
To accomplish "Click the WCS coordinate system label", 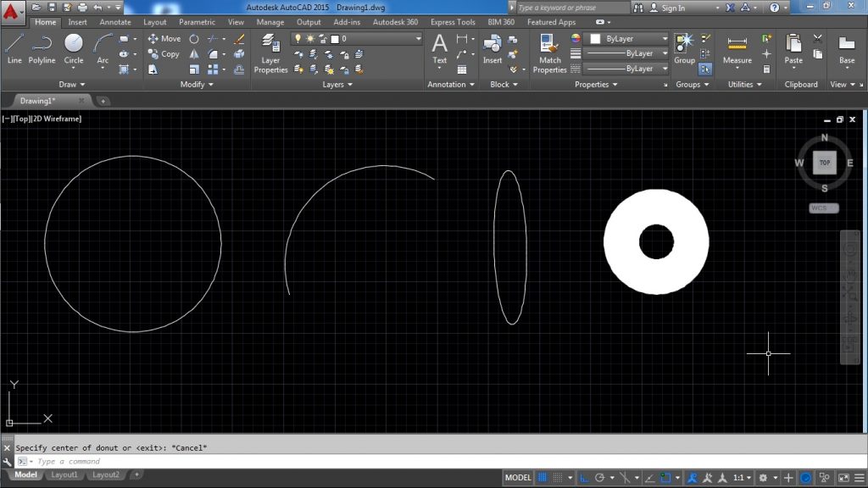I will [x=824, y=208].
